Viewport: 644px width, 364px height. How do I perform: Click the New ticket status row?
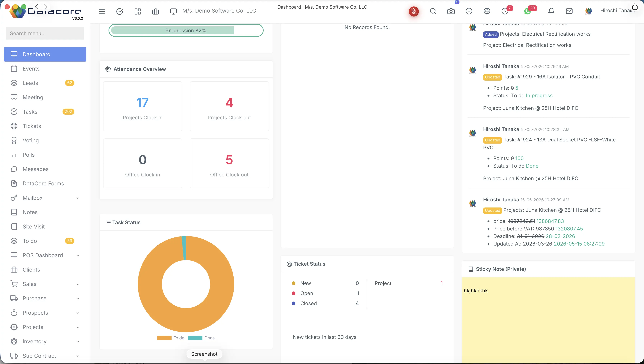tap(325, 283)
